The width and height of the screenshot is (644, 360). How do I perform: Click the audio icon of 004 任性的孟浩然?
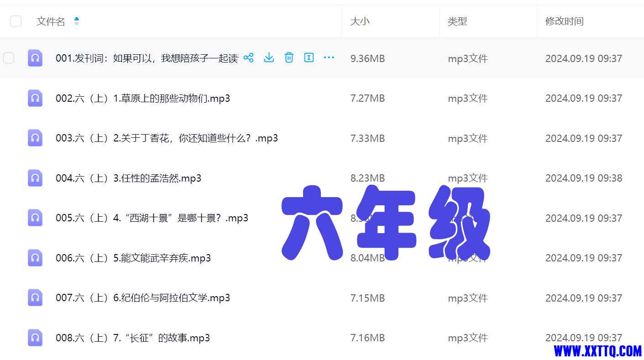35,178
